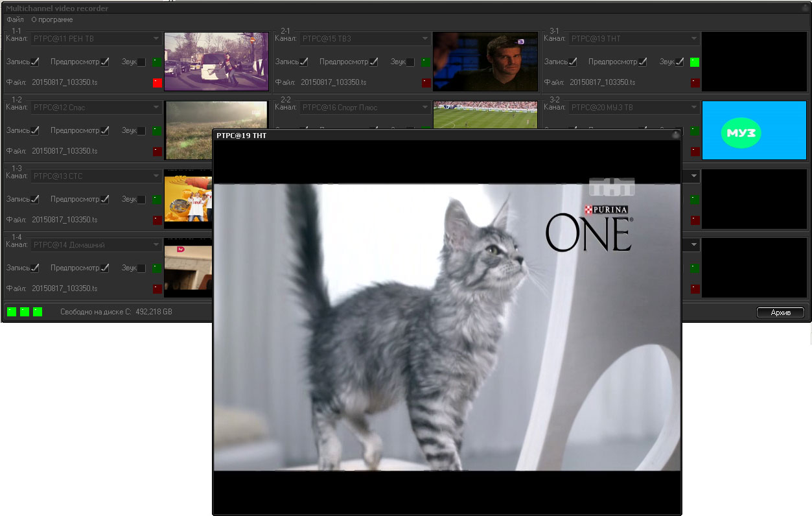Click the ТВ3 man-face thumbnail in panel 2-1

tap(485, 62)
